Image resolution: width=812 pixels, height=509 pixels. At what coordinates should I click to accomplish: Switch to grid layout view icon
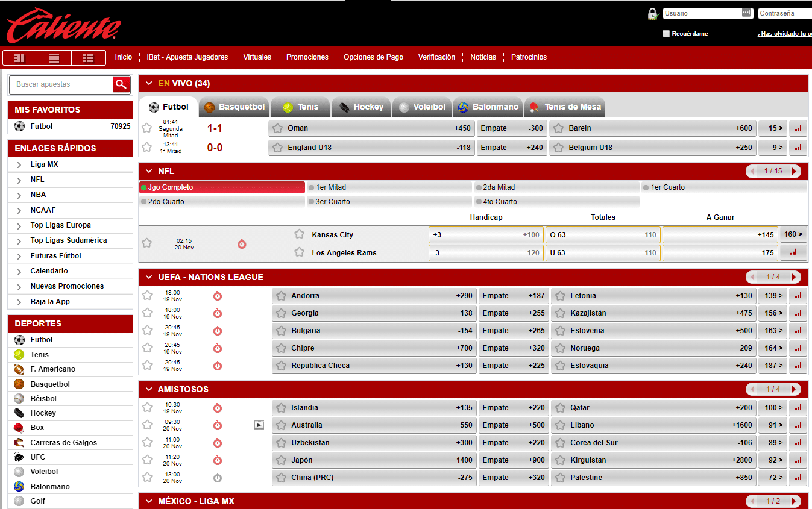pyautogui.click(x=89, y=58)
